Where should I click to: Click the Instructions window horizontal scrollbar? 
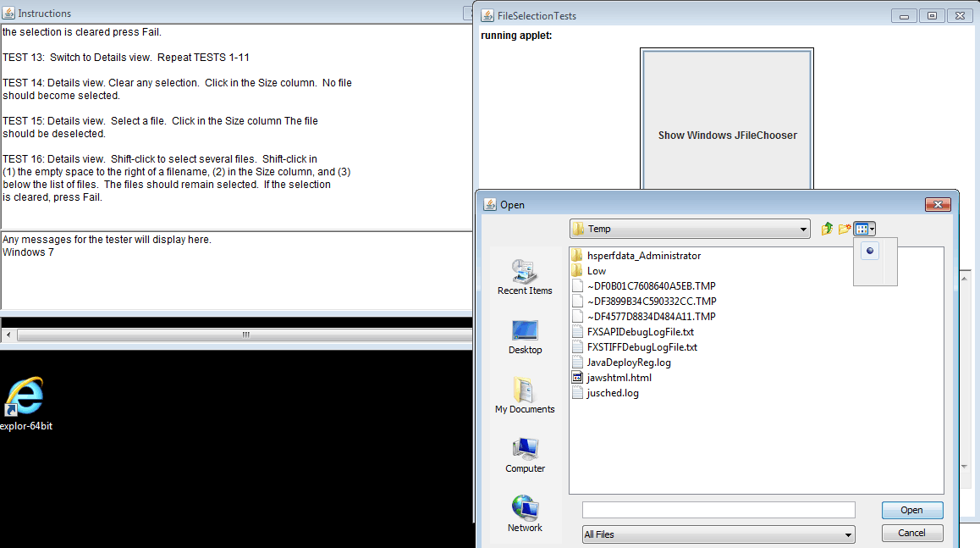[245, 335]
